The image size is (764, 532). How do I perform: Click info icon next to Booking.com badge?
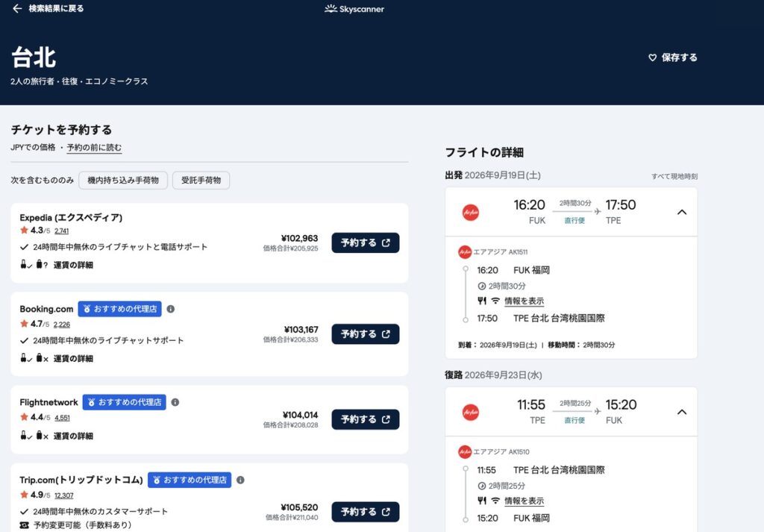tap(171, 309)
